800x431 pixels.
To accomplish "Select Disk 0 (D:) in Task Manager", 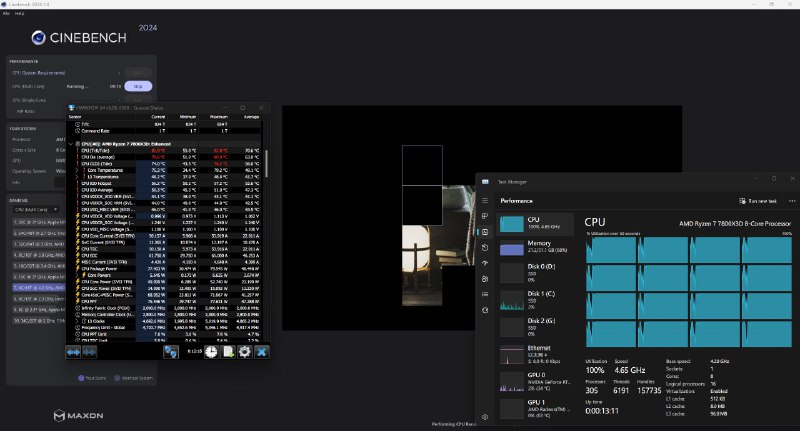I will pyautogui.click(x=535, y=273).
